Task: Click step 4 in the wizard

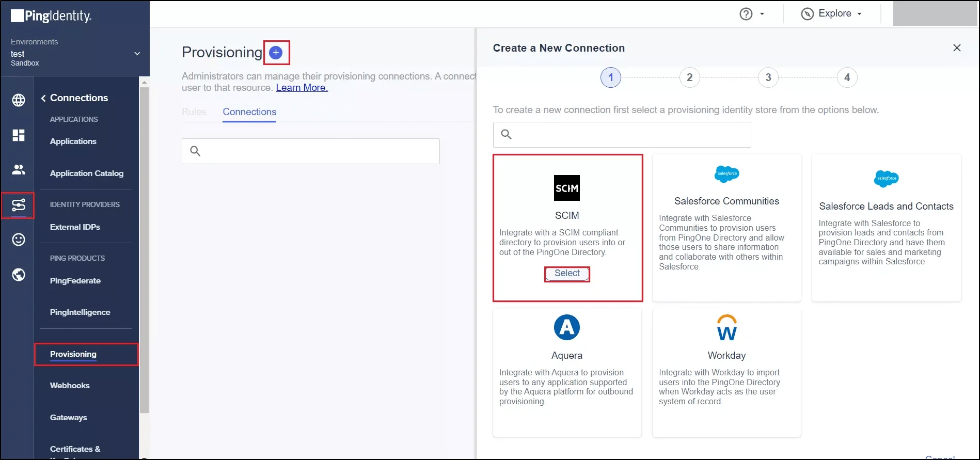Action: click(847, 77)
